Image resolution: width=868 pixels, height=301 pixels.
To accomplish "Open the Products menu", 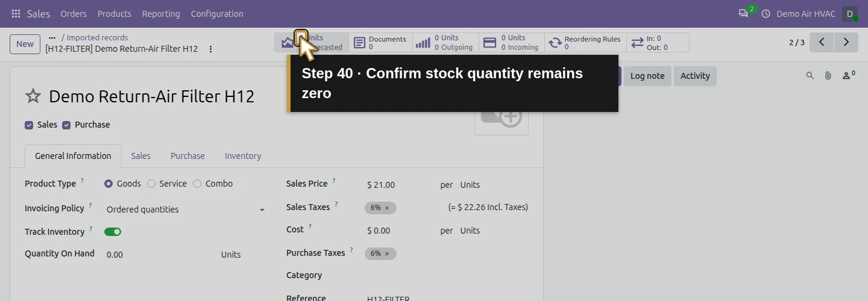I will [x=115, y=13].
